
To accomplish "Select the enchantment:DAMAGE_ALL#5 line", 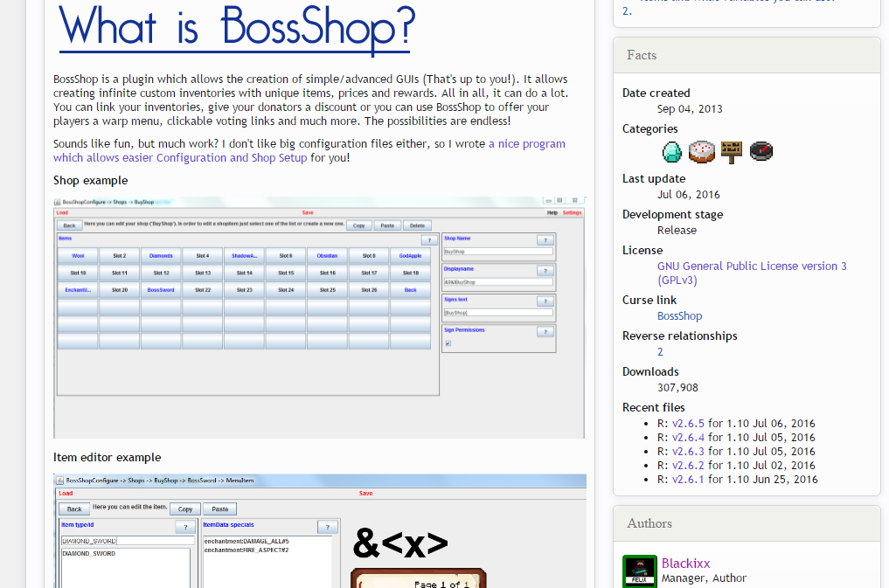I will [247, 541].
